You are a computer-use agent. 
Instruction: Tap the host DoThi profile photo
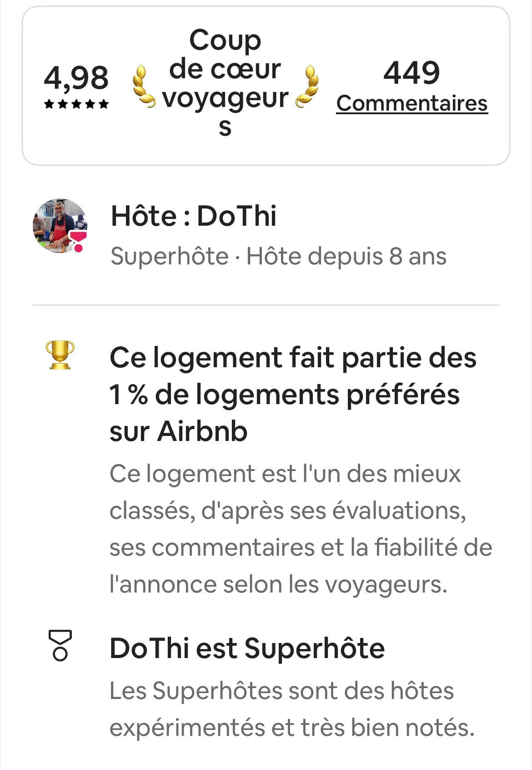tap(60, 226)
